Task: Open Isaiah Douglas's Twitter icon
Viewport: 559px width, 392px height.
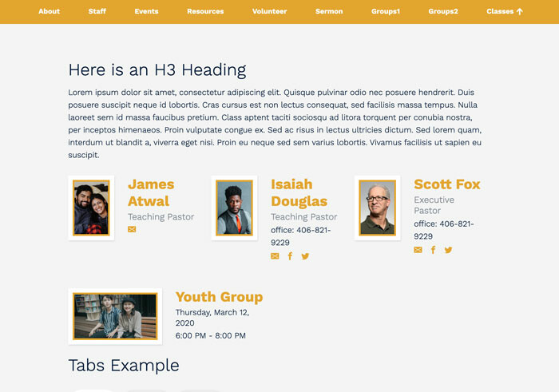Action: [305, 256]
